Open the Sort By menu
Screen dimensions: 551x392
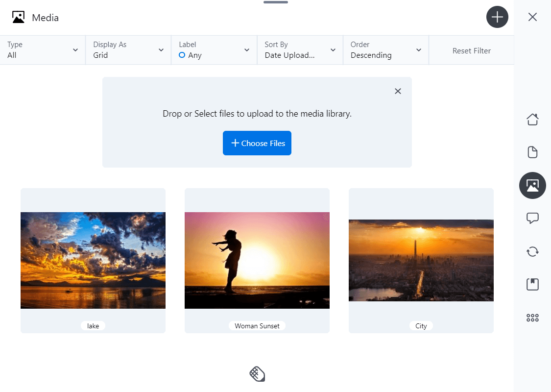[300, 50]
